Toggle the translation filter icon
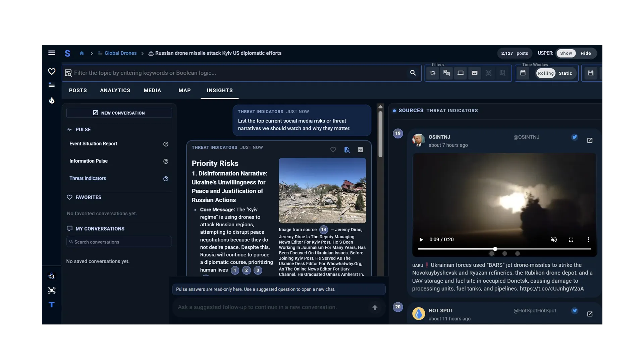This screenshot has height=362, width=644. pyautogui.click(x=446, y=73)
